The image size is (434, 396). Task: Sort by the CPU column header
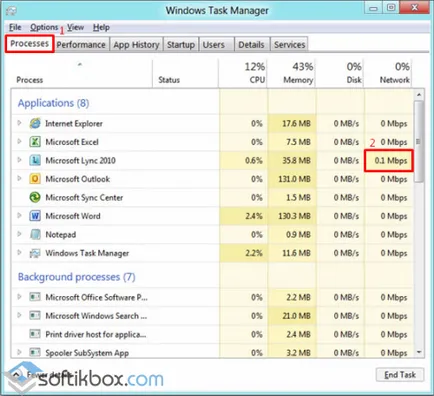pyautogui.click(x=243, y=74)
